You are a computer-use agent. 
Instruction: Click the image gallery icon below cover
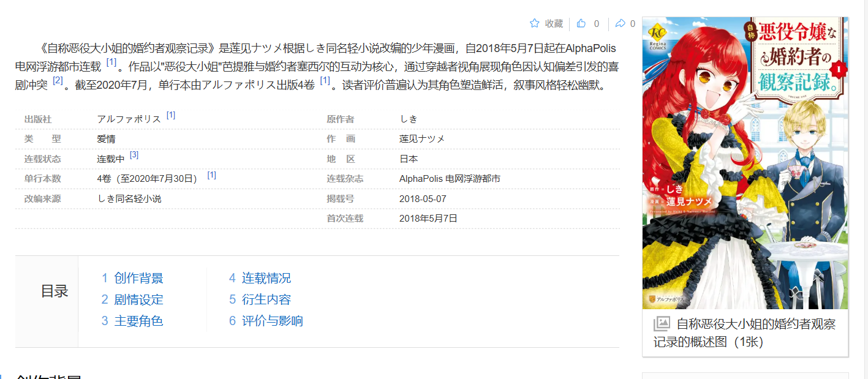662,324
